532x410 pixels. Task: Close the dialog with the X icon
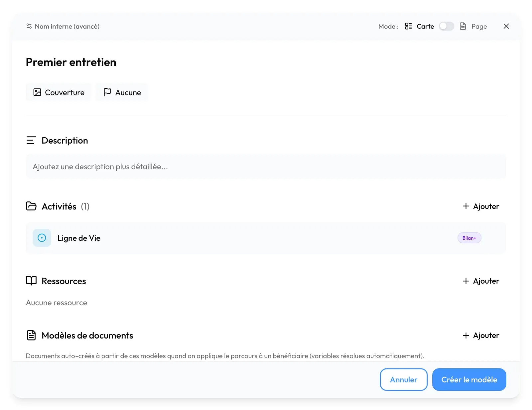[x=506, y=26]
